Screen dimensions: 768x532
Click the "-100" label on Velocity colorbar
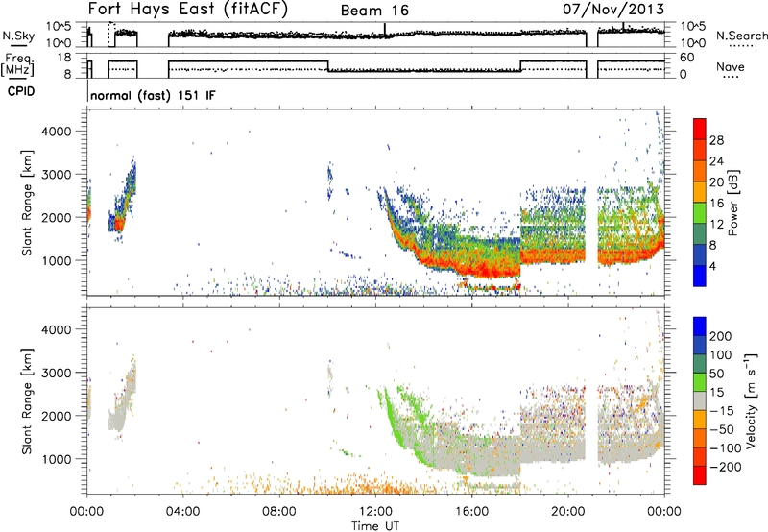coord(725,448)
